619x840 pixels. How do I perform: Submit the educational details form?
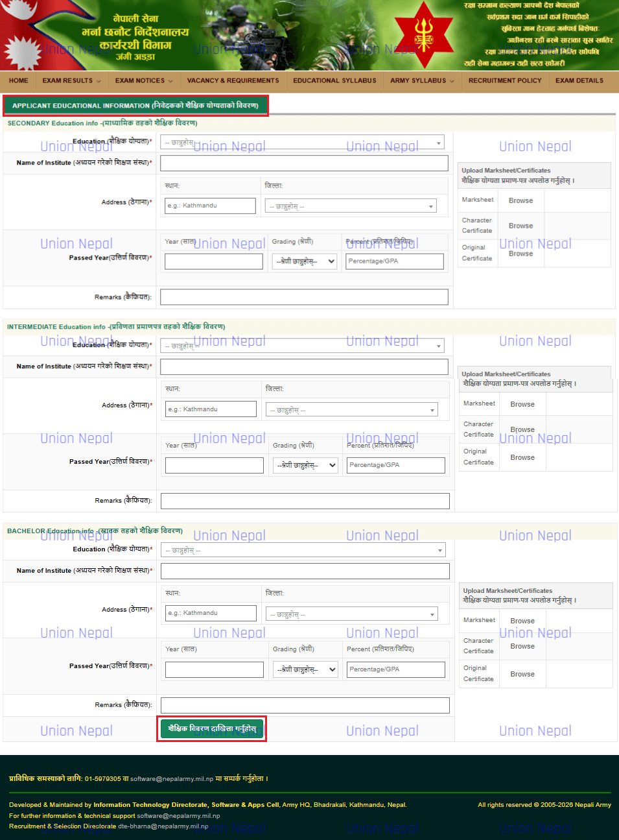click(x=213, y=728)
